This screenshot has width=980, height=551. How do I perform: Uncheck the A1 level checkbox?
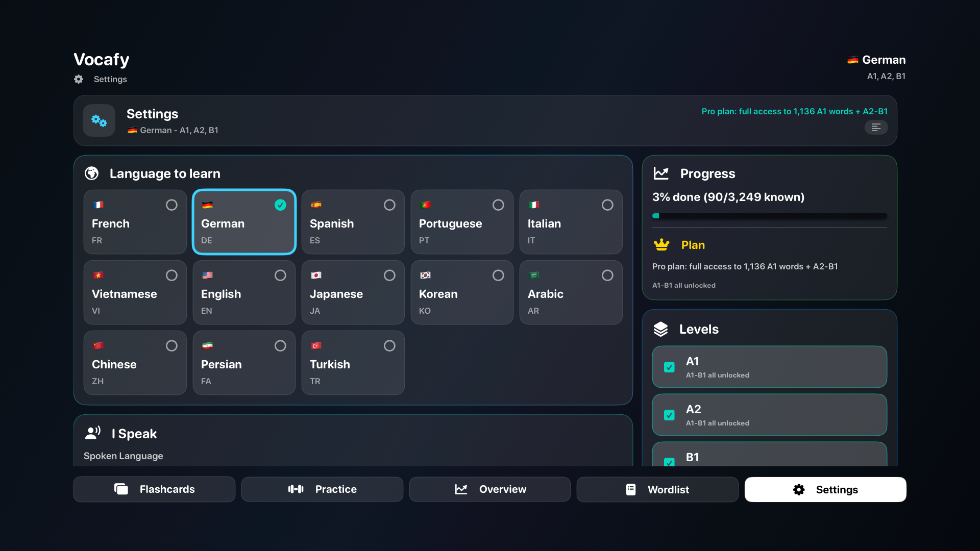point(669,367)
